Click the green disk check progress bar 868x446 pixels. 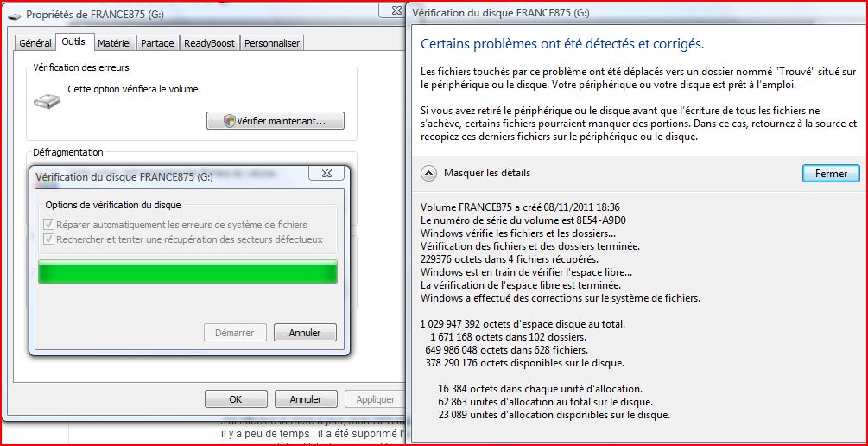point(187,272)
